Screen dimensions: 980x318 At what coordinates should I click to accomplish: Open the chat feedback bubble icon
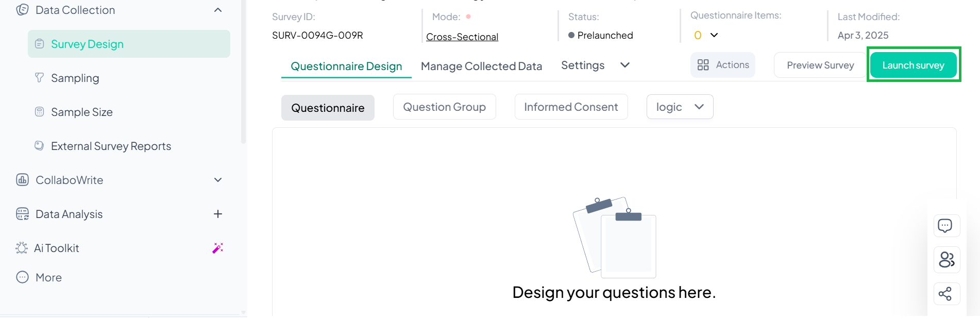pos(946,226)
